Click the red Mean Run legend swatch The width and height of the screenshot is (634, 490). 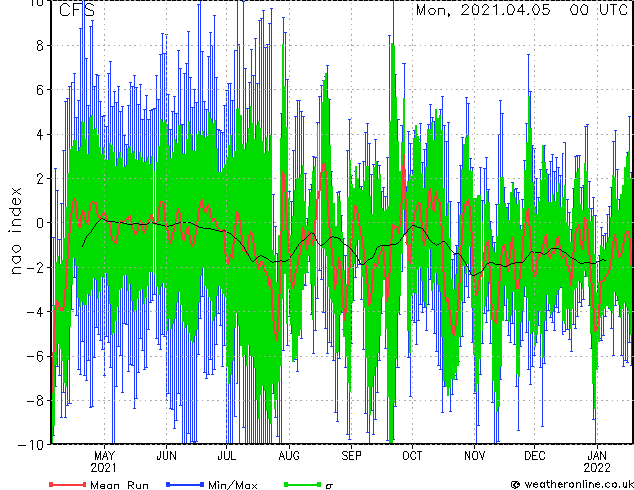coord(68,484)
